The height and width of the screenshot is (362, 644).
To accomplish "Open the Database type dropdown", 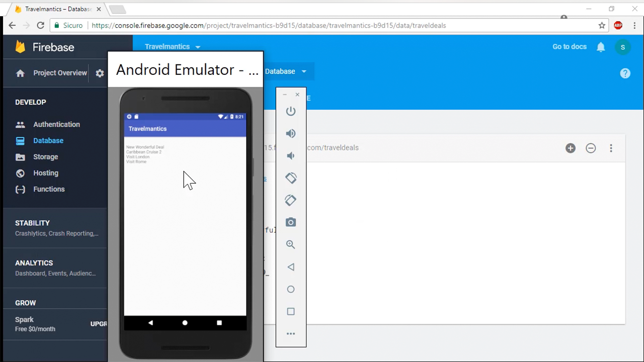I will pos(285,71).
